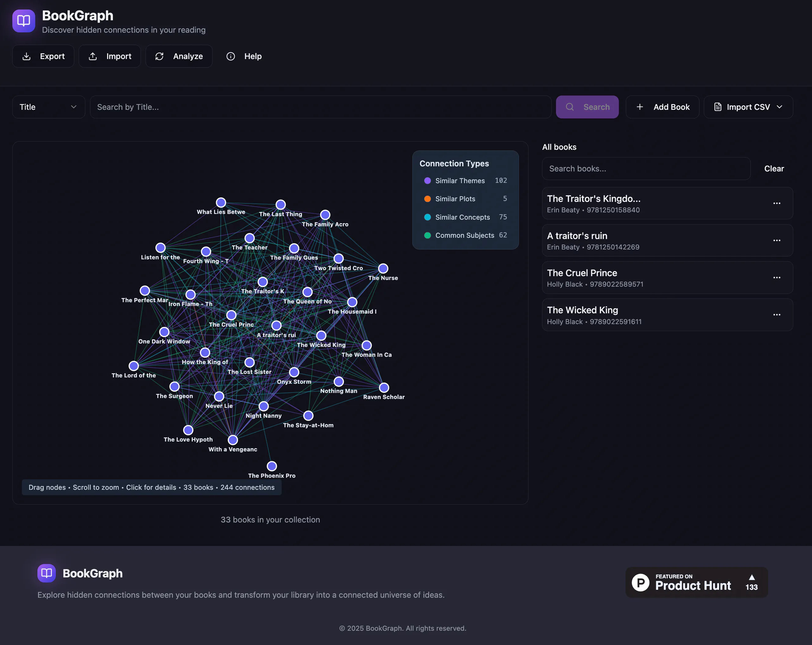Screen dimensions: 812x645
Task: Select The Perfect Mar graph node
Action: coord(145,291)
